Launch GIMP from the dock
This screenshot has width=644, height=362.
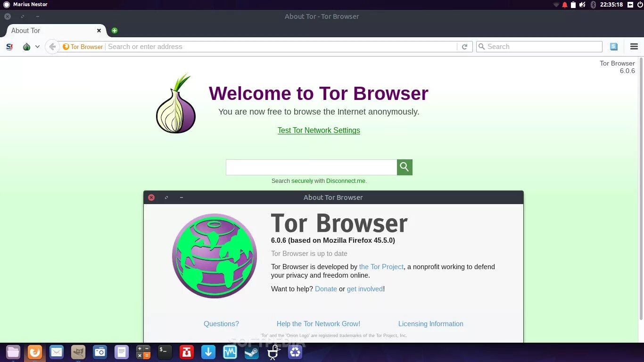coord(78,352)
